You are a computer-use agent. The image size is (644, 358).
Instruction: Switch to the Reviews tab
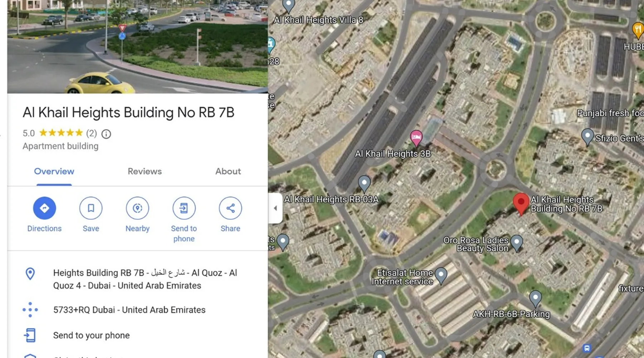pyautogui.click(x=145, y=171)
